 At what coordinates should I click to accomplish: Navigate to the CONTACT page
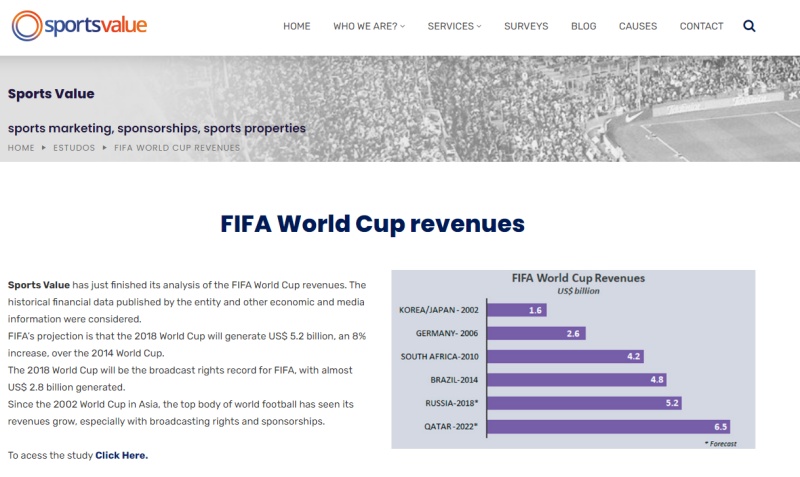(701, 26)
